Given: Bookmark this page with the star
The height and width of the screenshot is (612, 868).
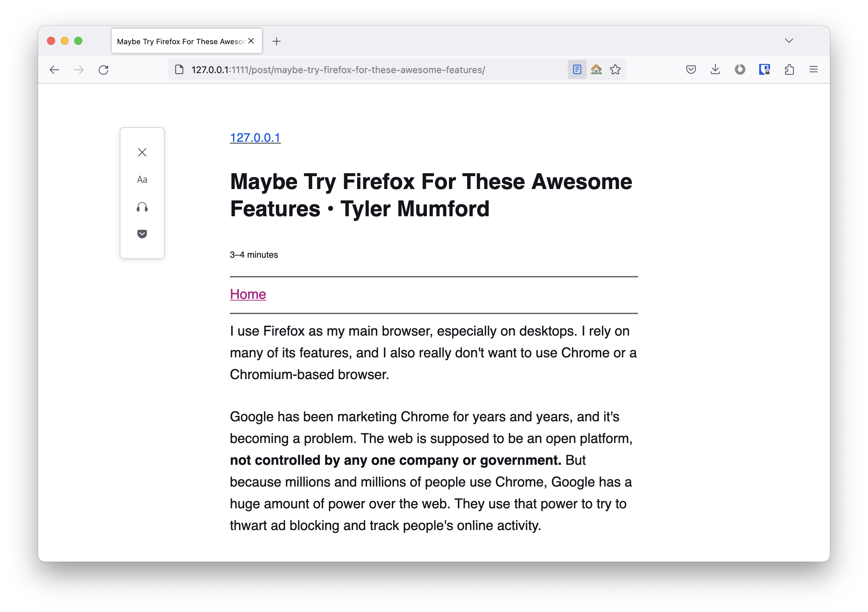Looking at the screenshot, I should point(615,70).
